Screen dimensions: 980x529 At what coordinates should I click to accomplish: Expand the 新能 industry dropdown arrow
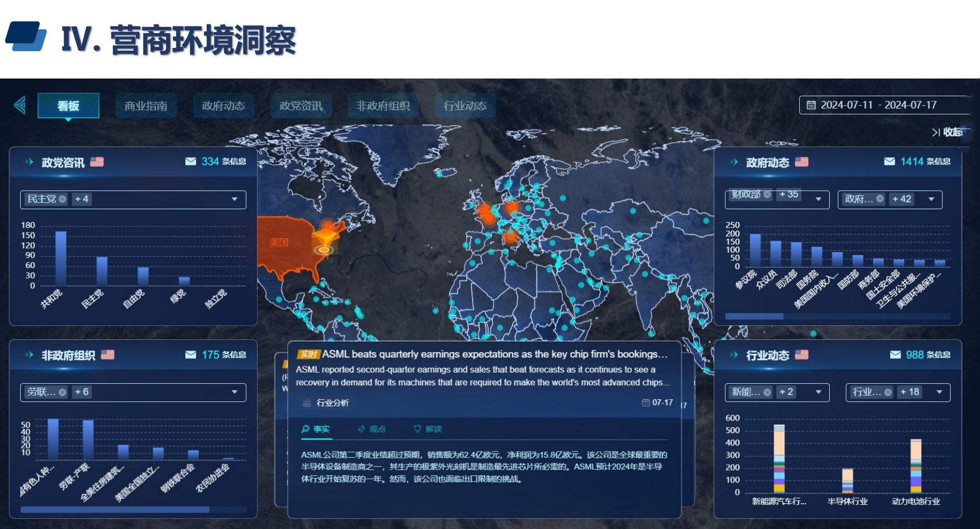click(818, 393)
